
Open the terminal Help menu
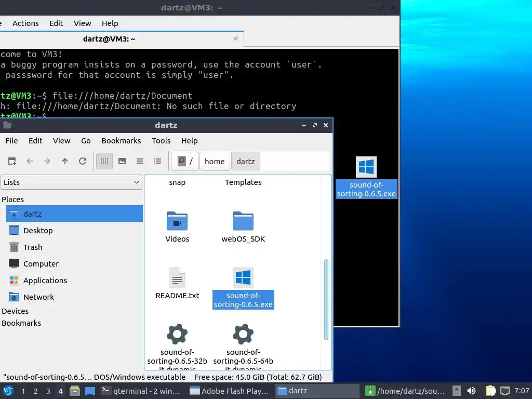[110, 23]
